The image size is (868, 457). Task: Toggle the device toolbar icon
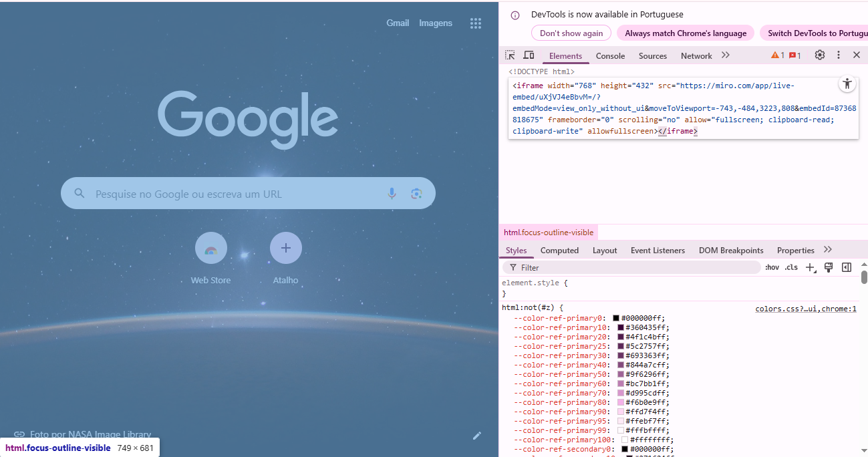(x=529, y=55)
